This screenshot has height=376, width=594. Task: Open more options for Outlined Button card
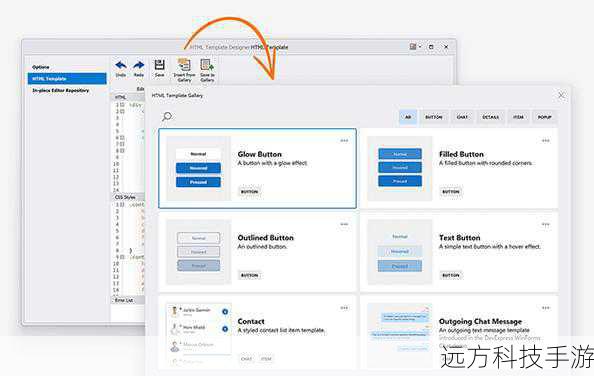click(344, 224)
